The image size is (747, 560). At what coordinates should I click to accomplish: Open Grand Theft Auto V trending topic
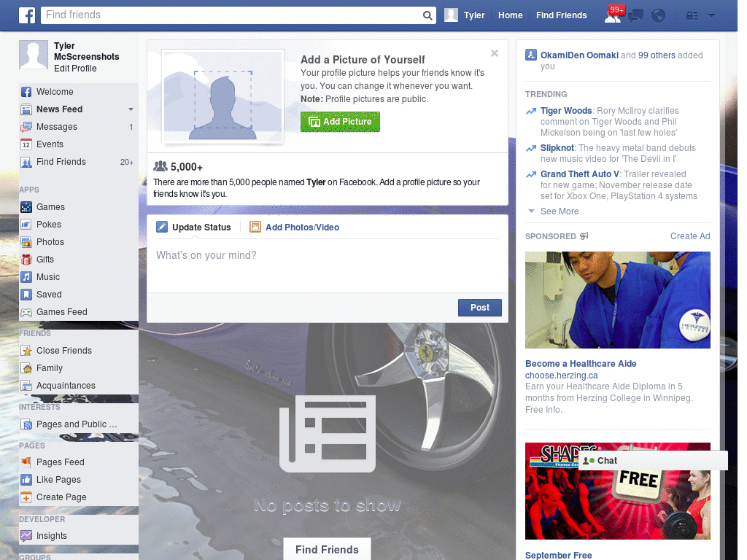[580, 174]
